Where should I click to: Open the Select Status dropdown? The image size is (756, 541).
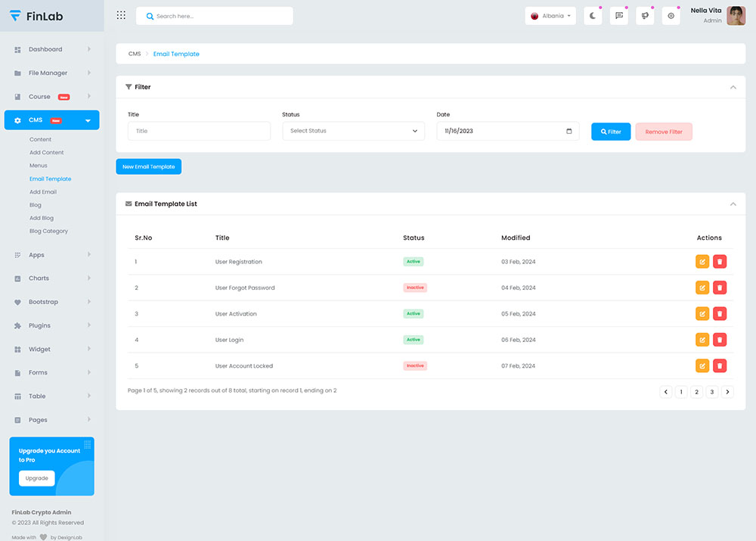[353, 131]
